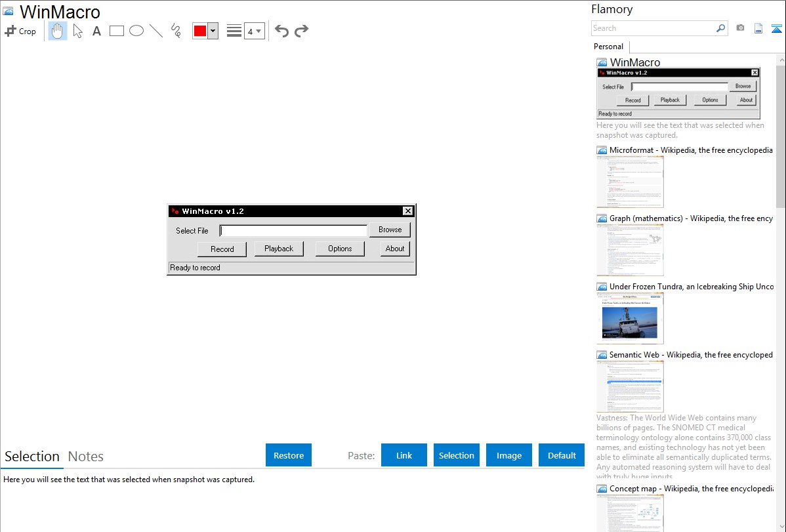Open the line width dropdown showing 4
Image resolution: width=786 pixels, height=532 pixels.
[x=255, y=31]
